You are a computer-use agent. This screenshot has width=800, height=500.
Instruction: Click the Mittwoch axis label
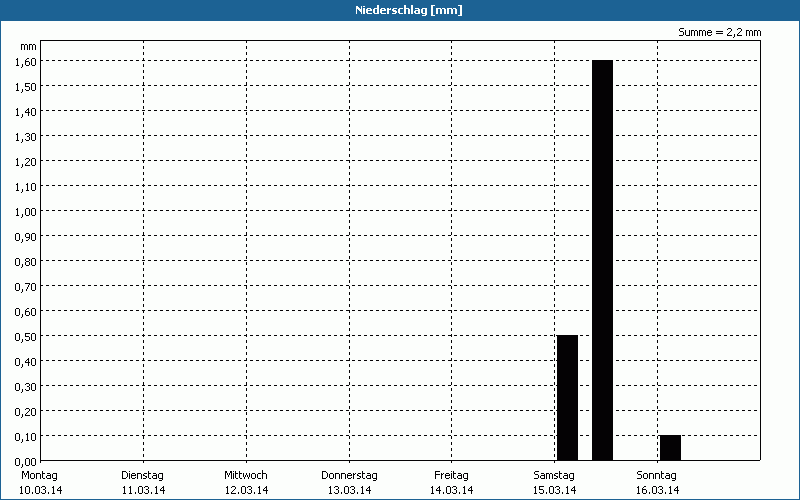[x=245, y=476]
